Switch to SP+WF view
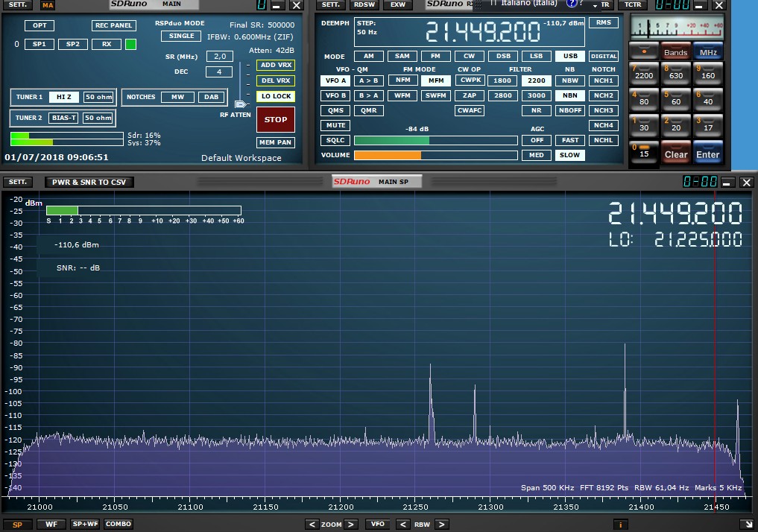The width and height of the screenshot is (758, 532). tap(85, 525)
